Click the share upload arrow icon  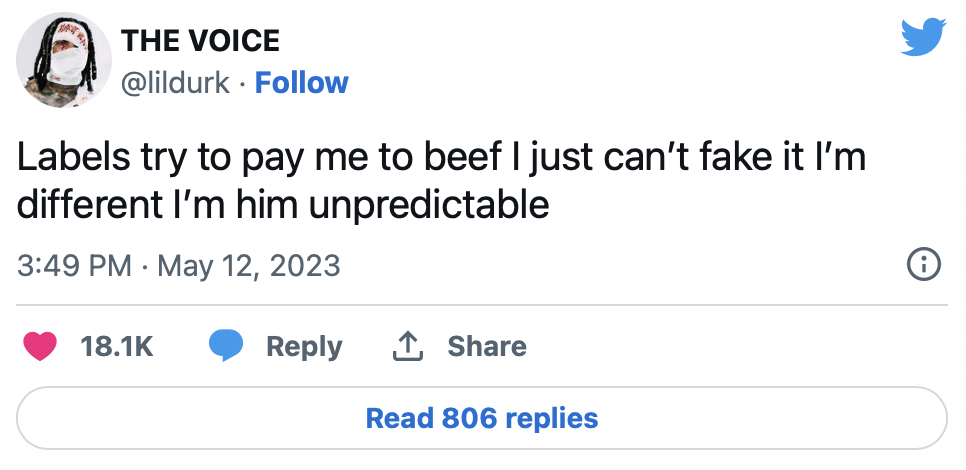(x=406, y=346)
